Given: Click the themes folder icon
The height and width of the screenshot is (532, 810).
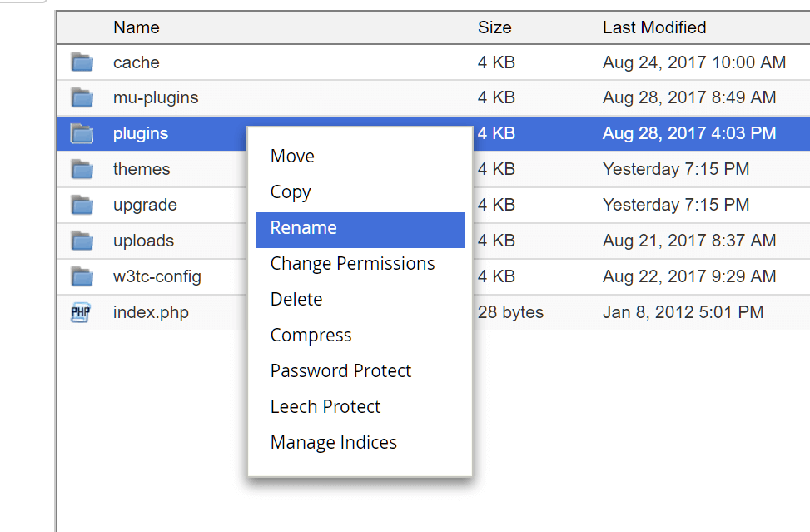Looking at the screenshot, I should (x=82, y=169).
